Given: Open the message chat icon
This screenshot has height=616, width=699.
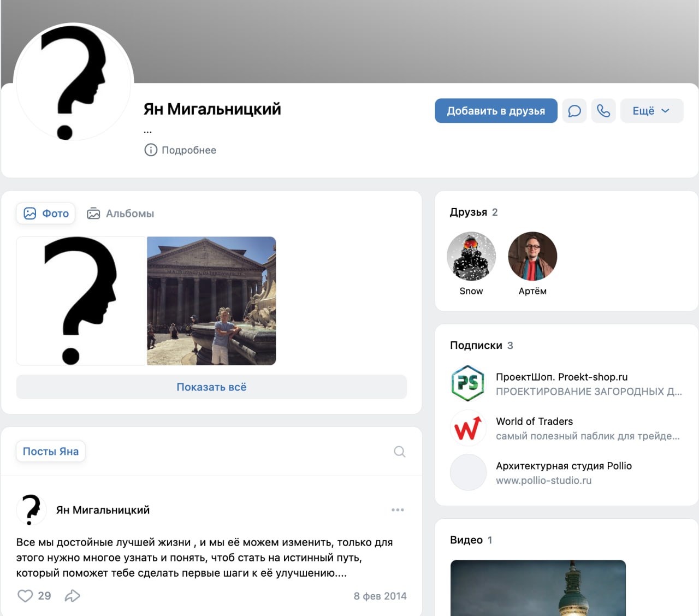Looking at the screenshot, I should pyautogui.click(x=574, y=111).
